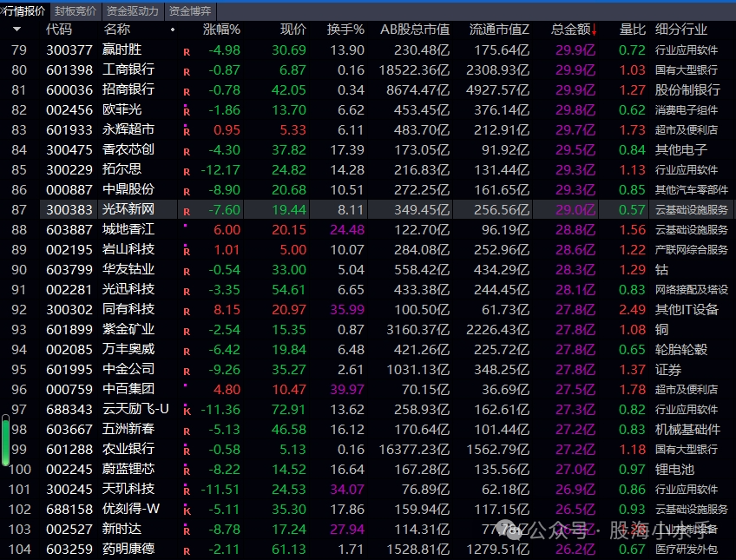
Task: Click the 证券 industry in 中金公司 row
Action: click(668, 369)
